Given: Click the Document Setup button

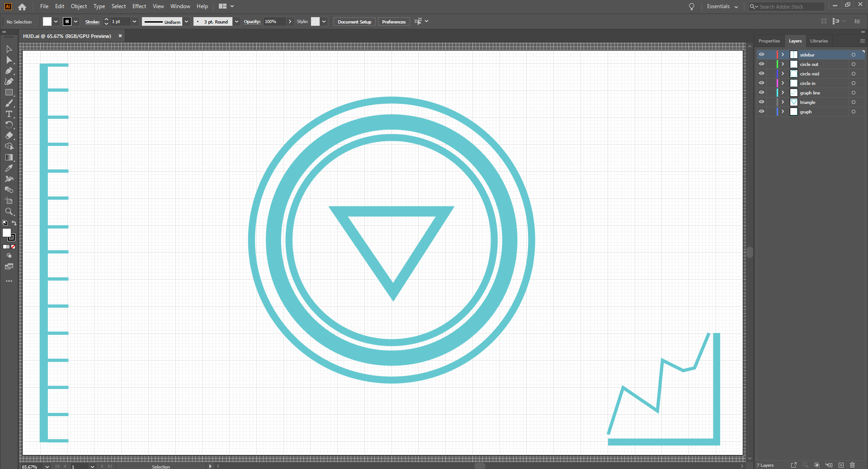Looking at the screenshot, I should pyautogui.click(x=354, y=22).
